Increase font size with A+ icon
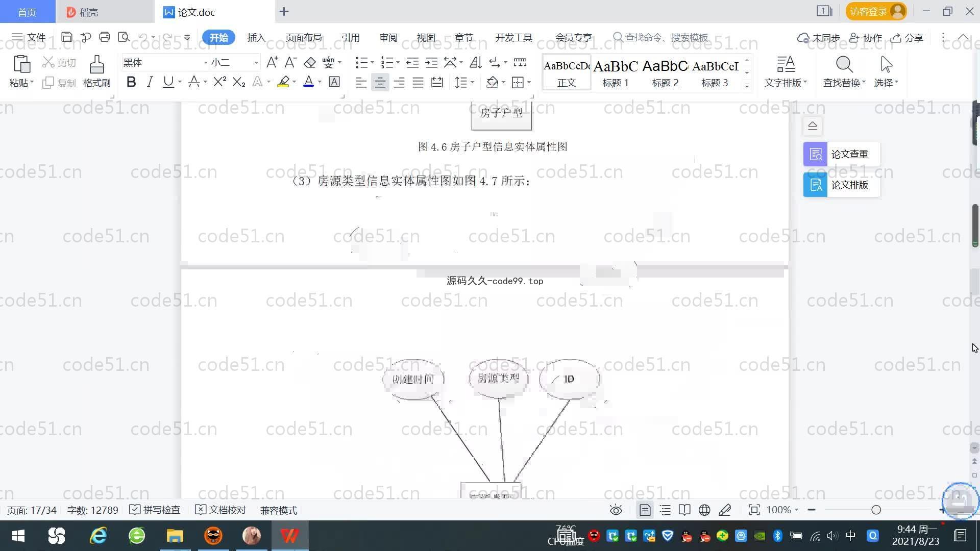This screenshot has width=980, height=551. (x=272, y=63)
